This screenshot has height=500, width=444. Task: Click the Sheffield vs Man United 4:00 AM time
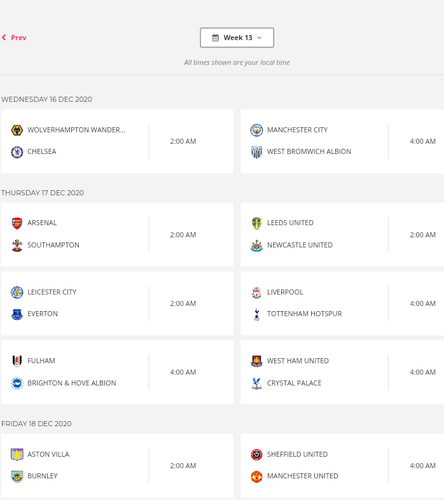(x=423, y=466)
